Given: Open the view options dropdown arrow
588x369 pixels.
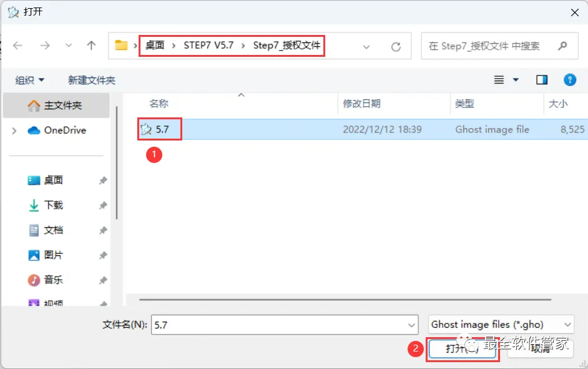Looking at the screenshot, I should [516, 79].
